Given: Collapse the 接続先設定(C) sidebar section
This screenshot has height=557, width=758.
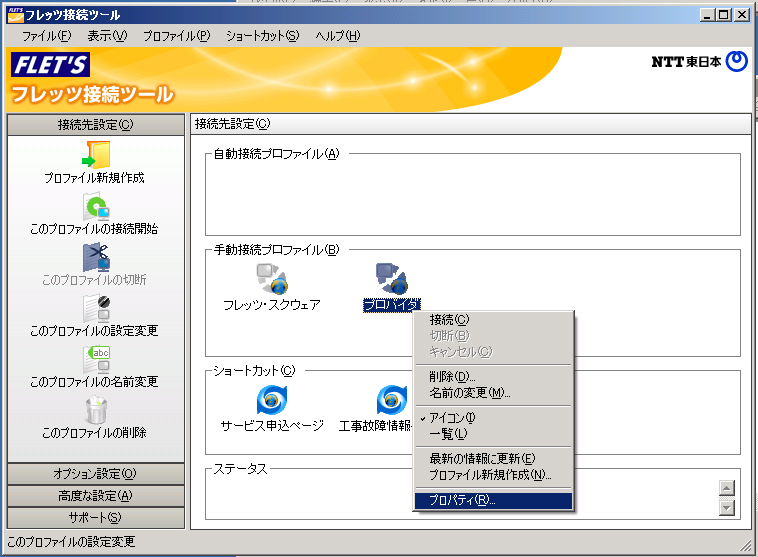Looking at the screenshot, I should (96, 125).
